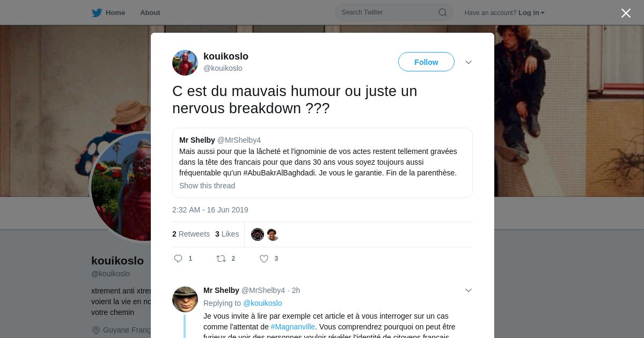Click the first liker's dark avatar
Image resolution: width=644 pixels, height=338 pixels.
tap(258, 234)
